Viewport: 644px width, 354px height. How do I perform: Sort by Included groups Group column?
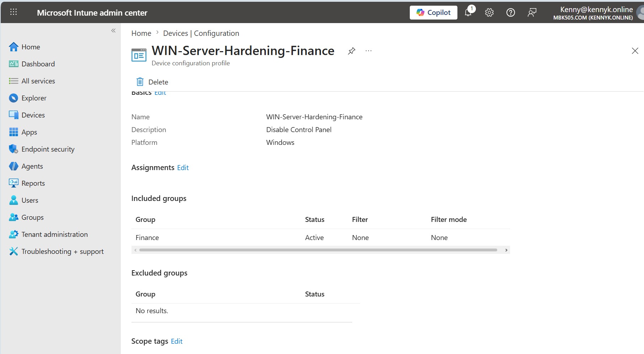pos(145,219)
